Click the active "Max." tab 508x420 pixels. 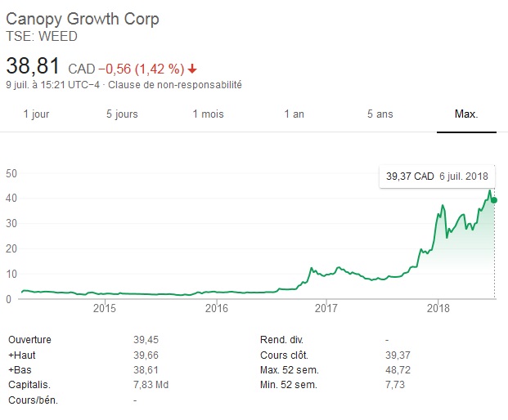tap(465, 114)
